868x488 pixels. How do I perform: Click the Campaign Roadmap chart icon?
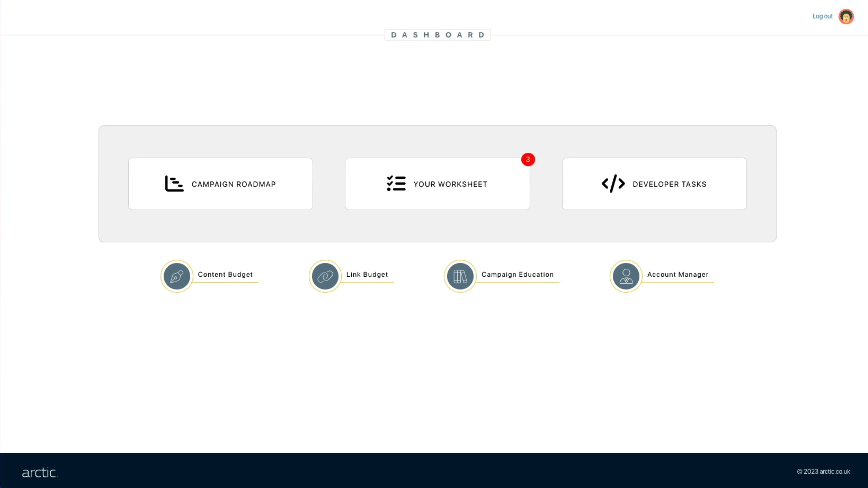[174, 184]
